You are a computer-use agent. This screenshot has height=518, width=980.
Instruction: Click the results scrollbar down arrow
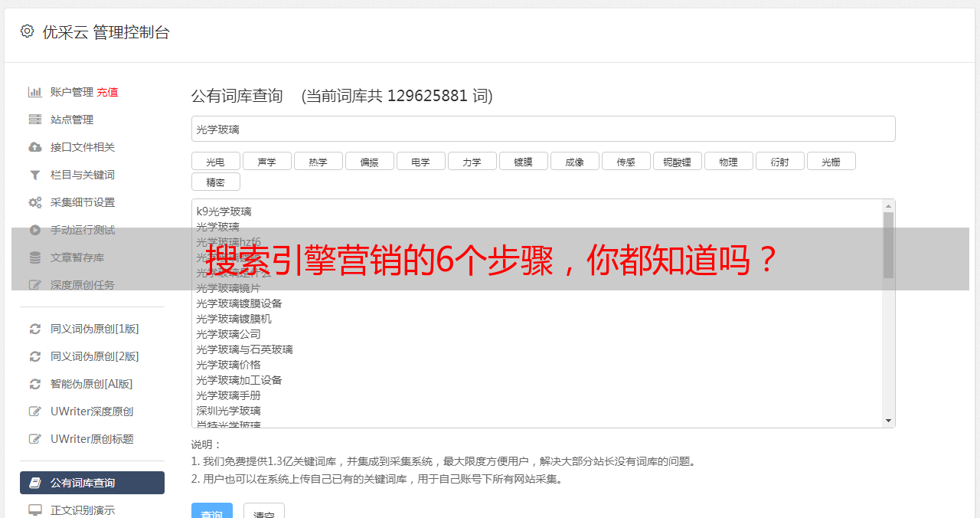tap(888, 421)
